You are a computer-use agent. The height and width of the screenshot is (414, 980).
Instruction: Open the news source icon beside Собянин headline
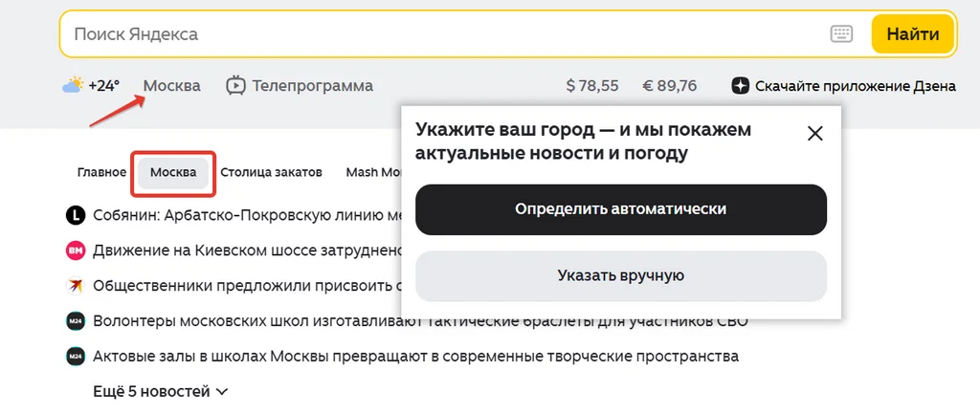click(75, 216)
